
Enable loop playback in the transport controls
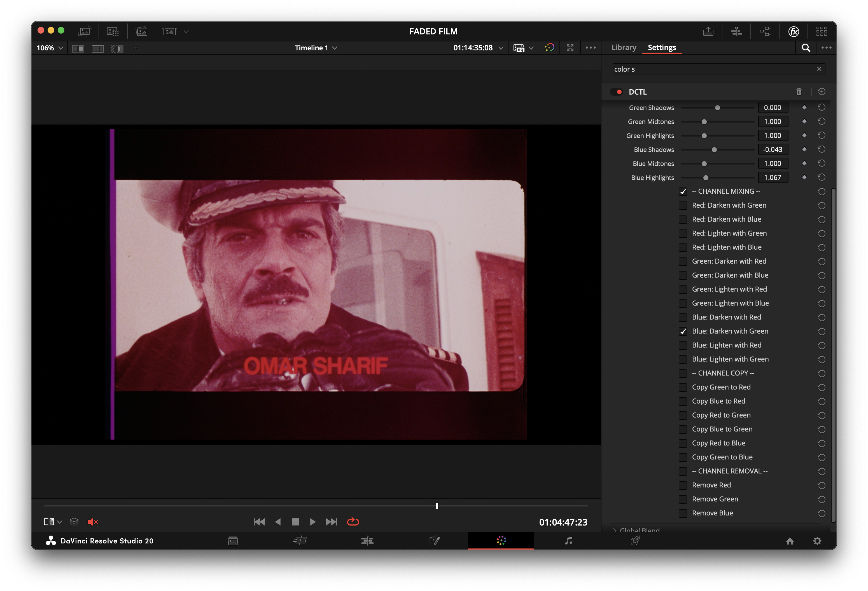pos(353,522)
